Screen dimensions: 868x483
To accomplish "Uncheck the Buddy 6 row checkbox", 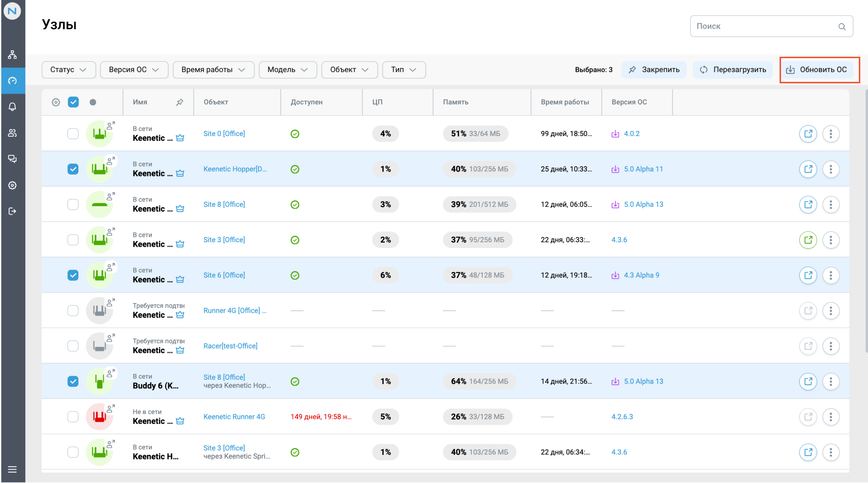I will [73, 381].
